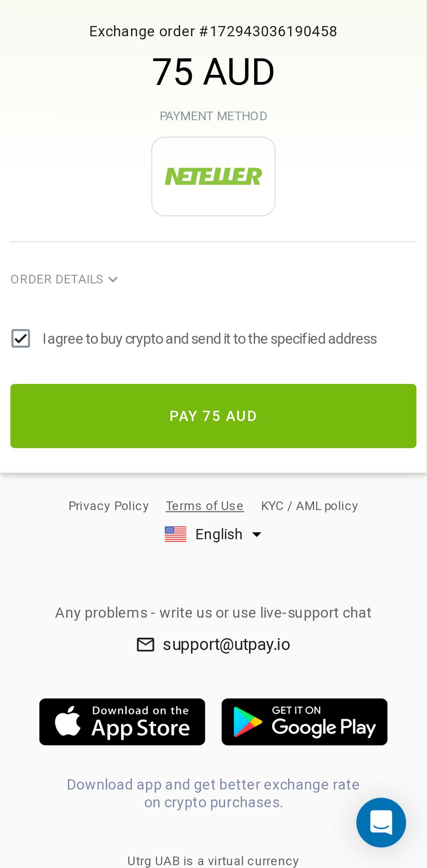Viewport: 427px width, 868px height.
Task: Open the English language dropdown arrow
Action: coord(257,535)
